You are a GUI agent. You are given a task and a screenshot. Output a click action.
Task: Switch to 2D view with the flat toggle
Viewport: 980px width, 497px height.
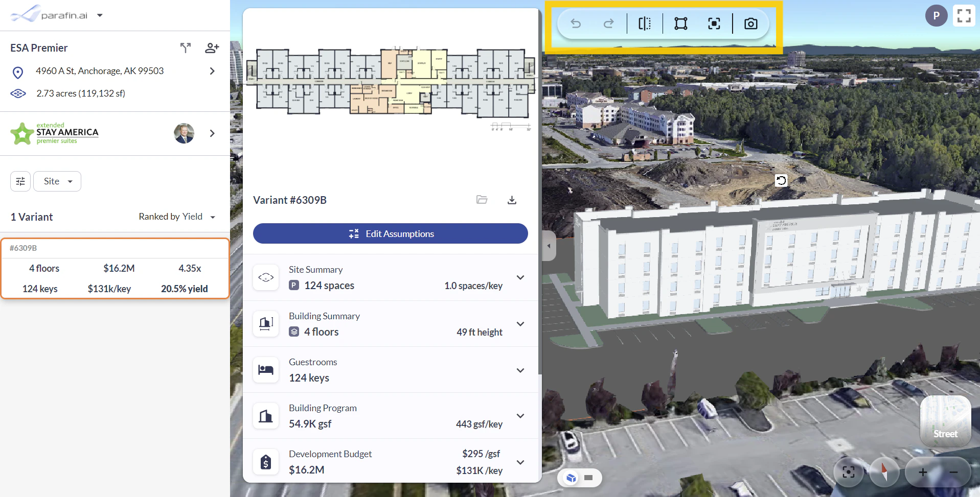pos(589,478)
